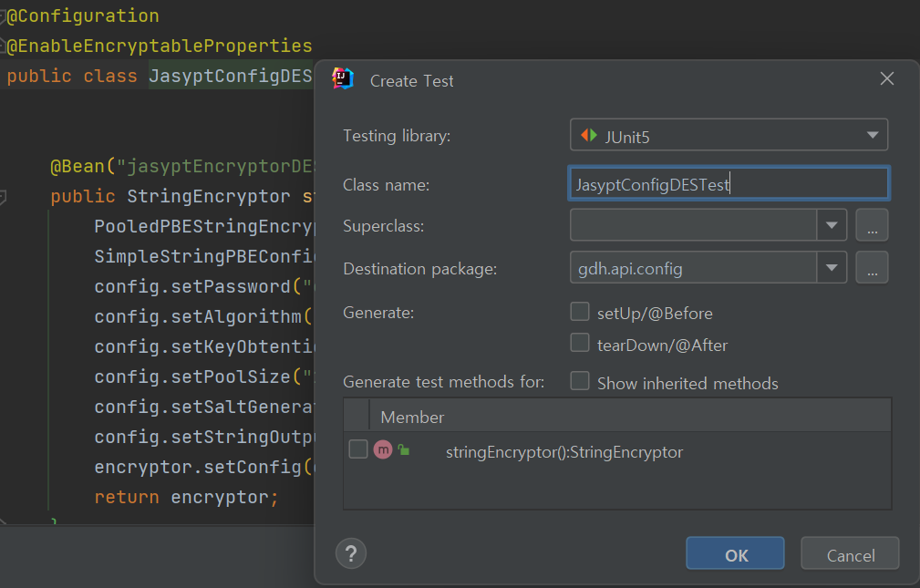Tick the stringEncryptor method checkbox
Screen dimensions: 920x588
358,449
